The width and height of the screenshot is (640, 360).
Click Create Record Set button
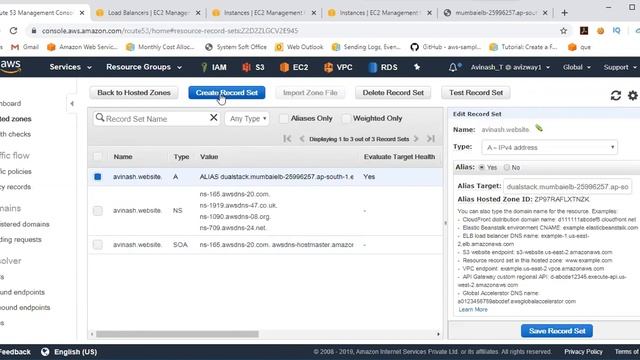pos(227,93)
